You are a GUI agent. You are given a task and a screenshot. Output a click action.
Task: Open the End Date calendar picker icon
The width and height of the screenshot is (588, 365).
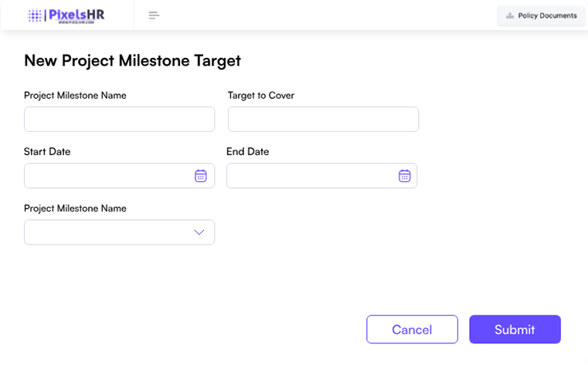(404, 176)
